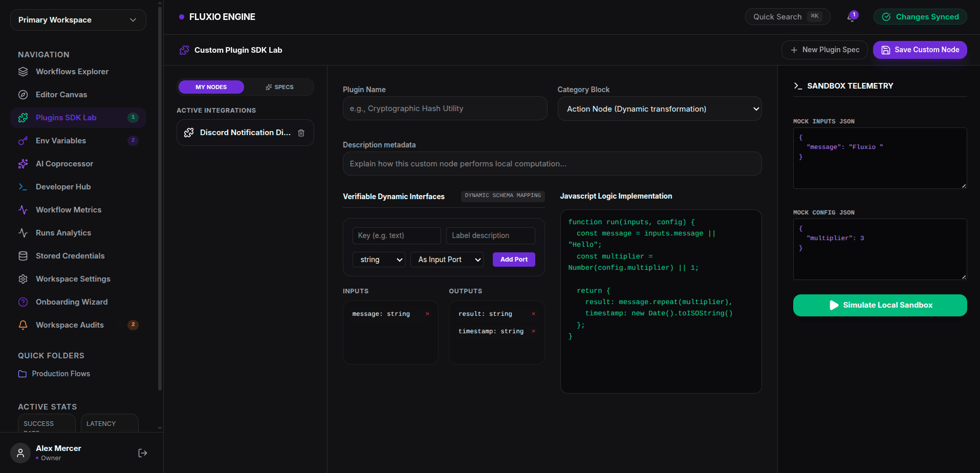Open the Category Block dropdown
Screen dimensions: 980x473
660,109
